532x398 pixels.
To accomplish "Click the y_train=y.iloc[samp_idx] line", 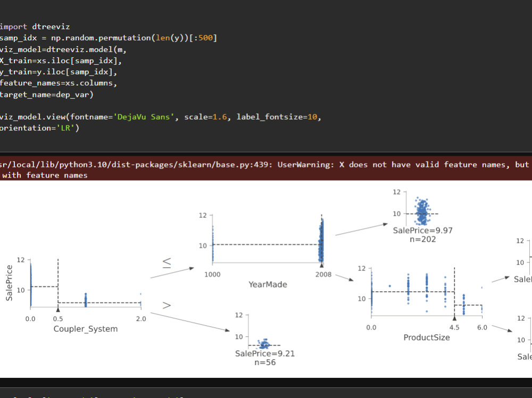I will 59,72.
